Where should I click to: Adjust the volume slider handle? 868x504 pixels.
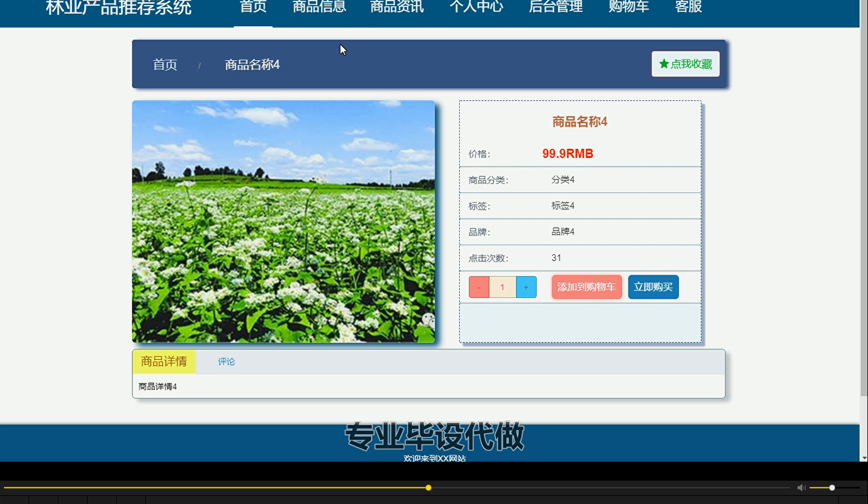831,487
